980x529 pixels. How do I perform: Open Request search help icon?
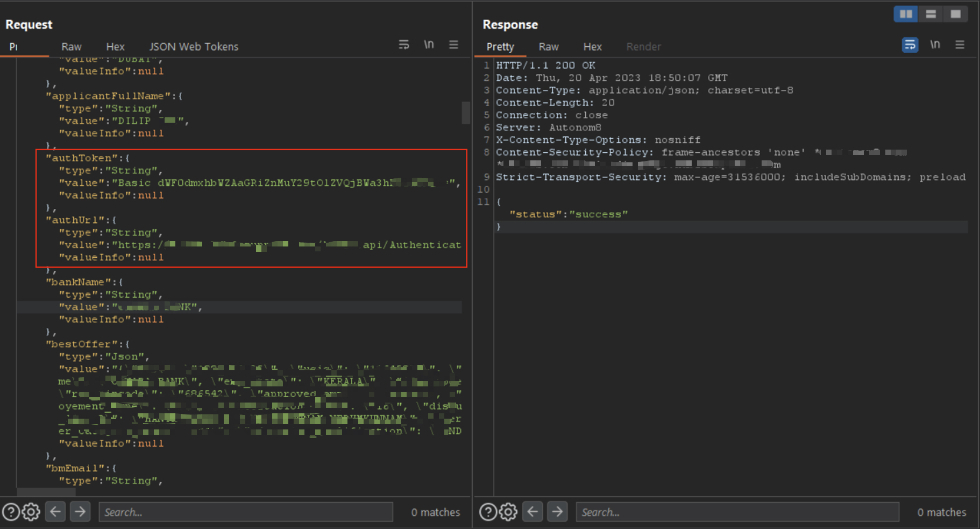pos(11,512)
